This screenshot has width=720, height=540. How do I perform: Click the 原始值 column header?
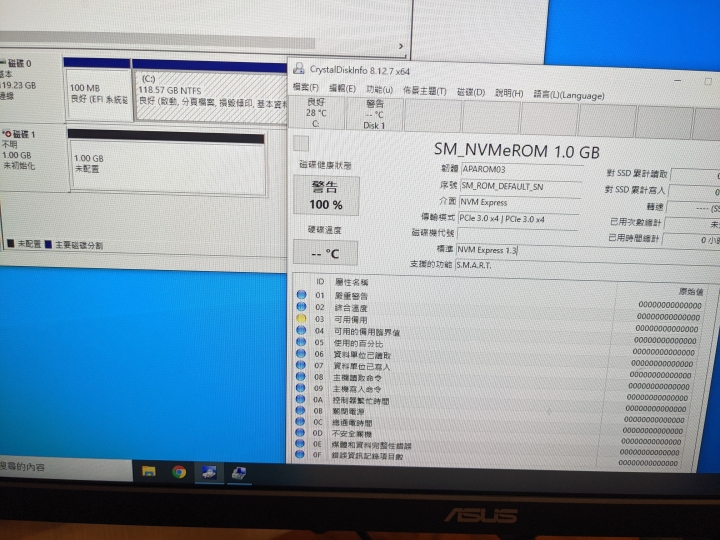click(691, 292)
